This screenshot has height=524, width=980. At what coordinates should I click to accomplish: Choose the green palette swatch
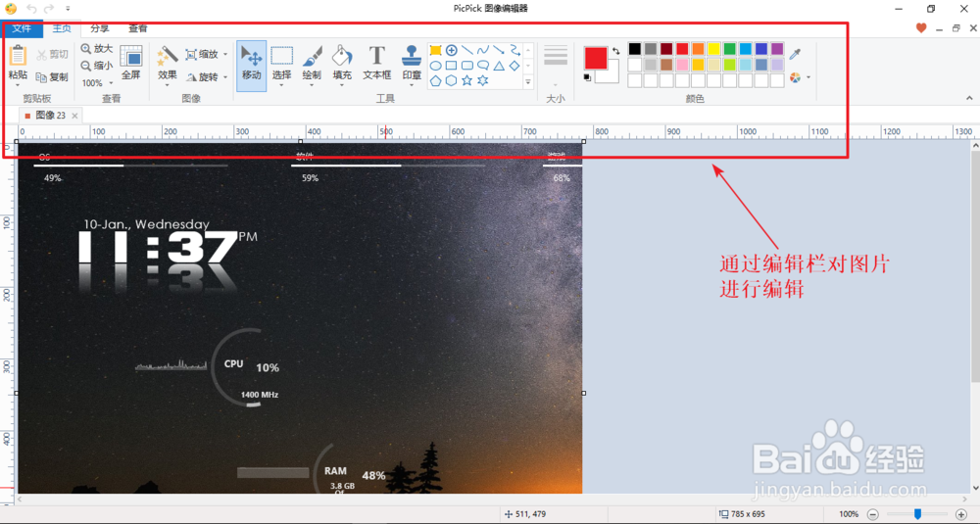[x=729, y=49]
